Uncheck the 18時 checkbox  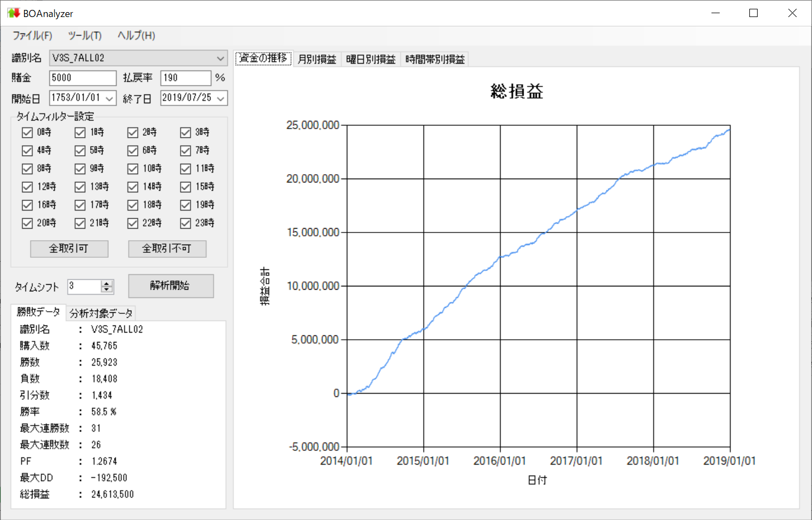point(133,205)
